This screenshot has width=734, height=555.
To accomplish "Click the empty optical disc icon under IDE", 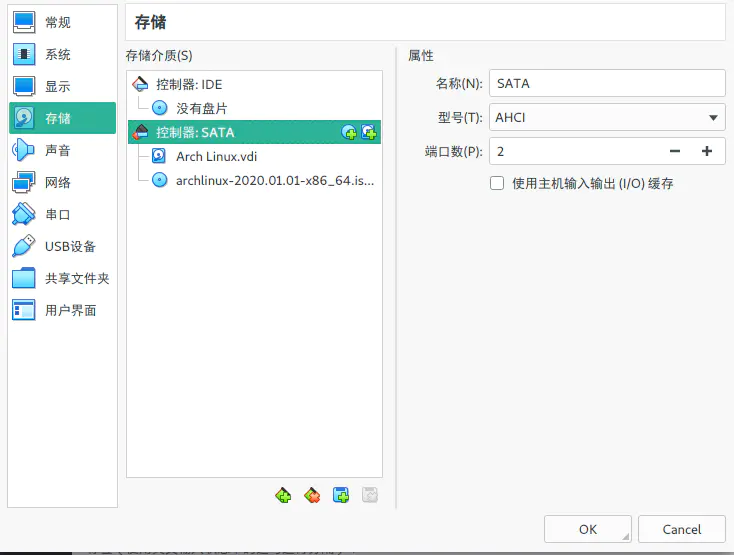I will pyautogui.click(x=160, y=108).
